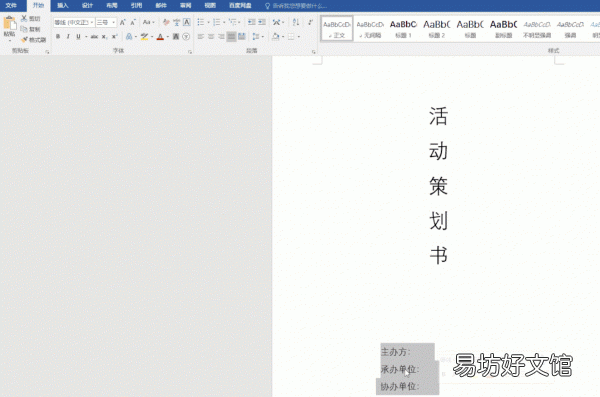Image resolution: width=600 pixels, height=397 pixels.
Task: Expand the highlight color dropdown arrow
Action: (152, 37)
